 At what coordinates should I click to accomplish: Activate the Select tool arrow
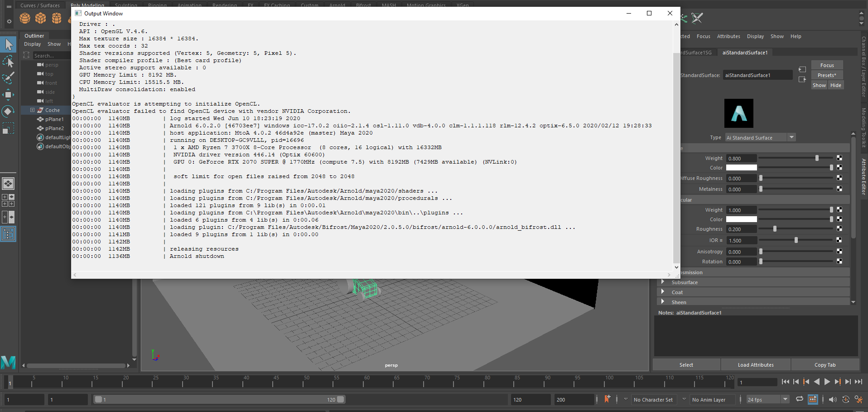coord(9,44)
